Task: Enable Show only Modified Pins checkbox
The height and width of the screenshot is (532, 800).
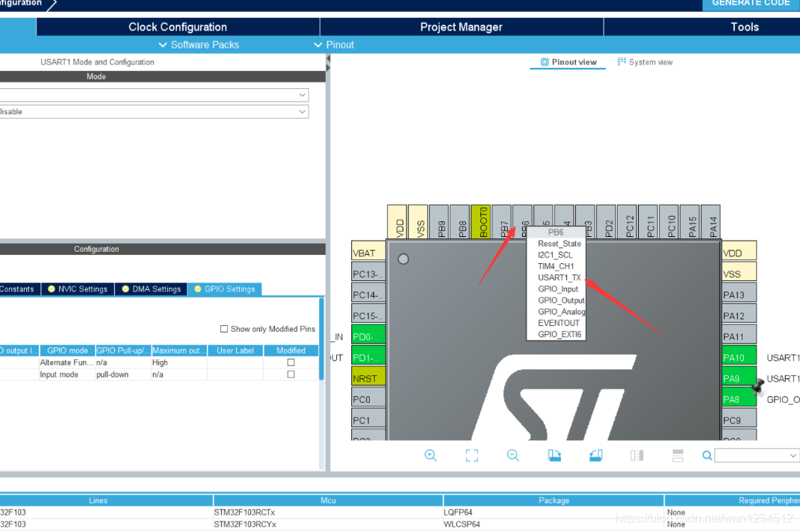Action: click(x=224, y=329)
